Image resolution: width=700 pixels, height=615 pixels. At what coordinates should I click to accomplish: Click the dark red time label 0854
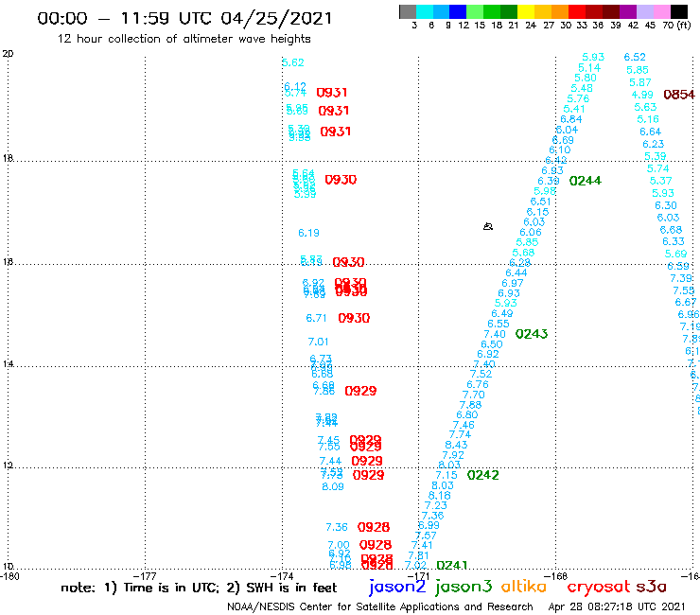679,95
